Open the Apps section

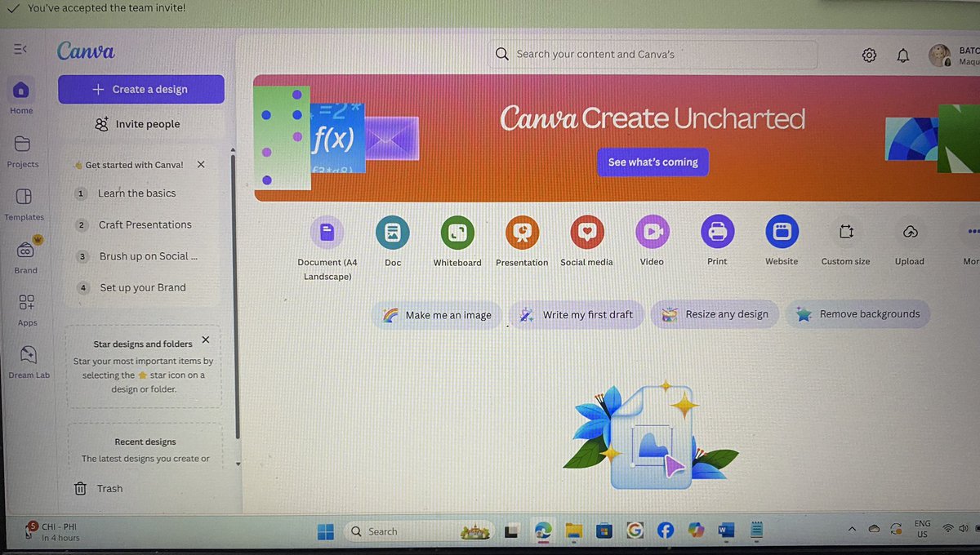[x=27, y=309]
